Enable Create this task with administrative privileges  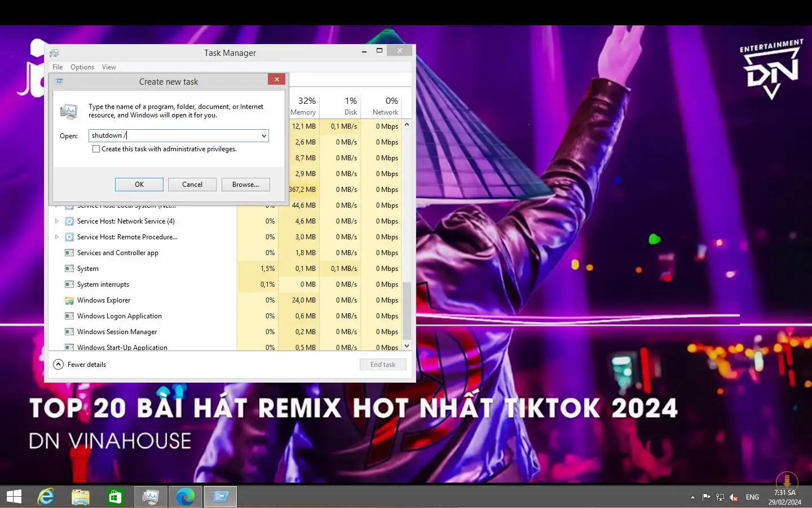96,149
